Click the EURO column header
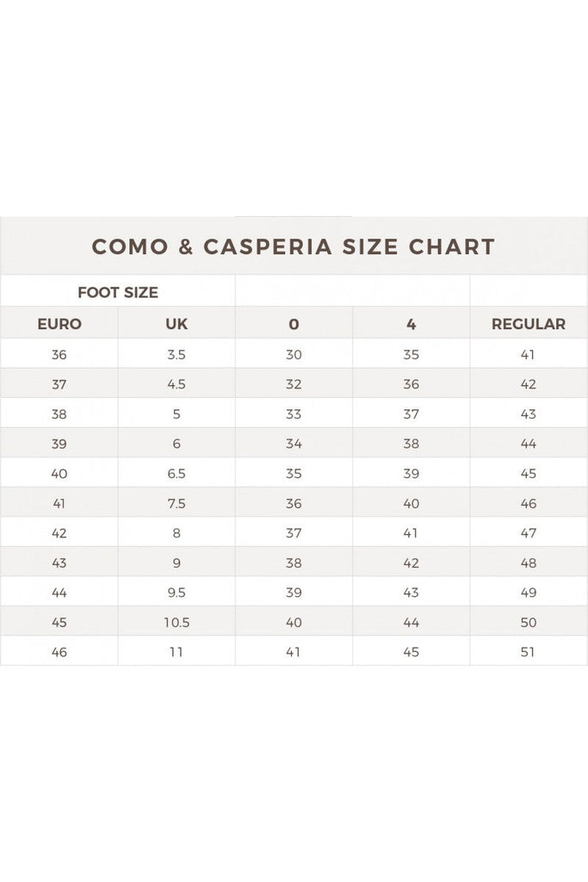This screenshot has width=588, height=882. 59,325
